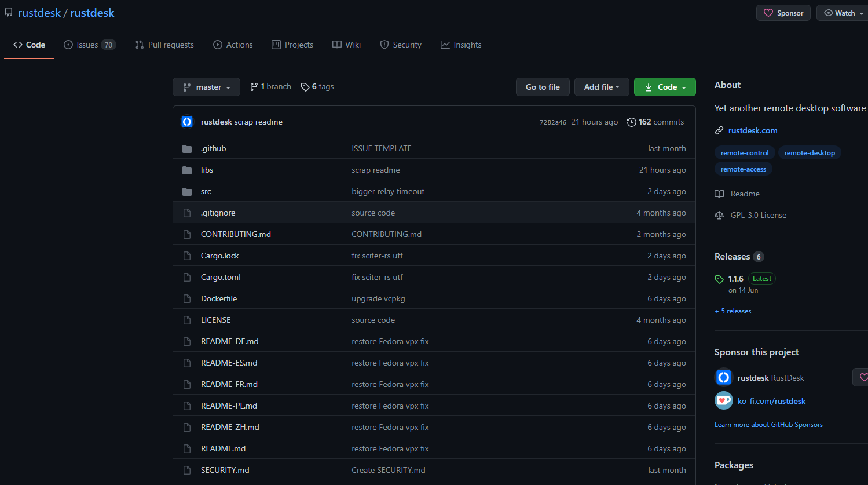Click the Sponsor button
The height and width of the screenshot is (485, 868).
[x=783, y=13]
